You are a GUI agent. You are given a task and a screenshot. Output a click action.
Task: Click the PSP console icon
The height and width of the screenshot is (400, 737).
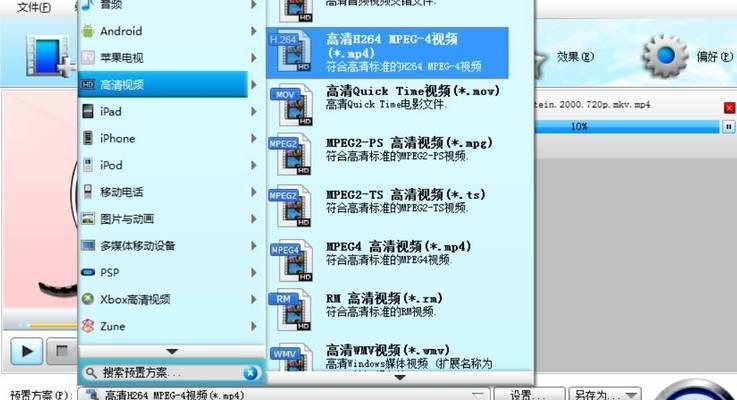click(87, 272)
